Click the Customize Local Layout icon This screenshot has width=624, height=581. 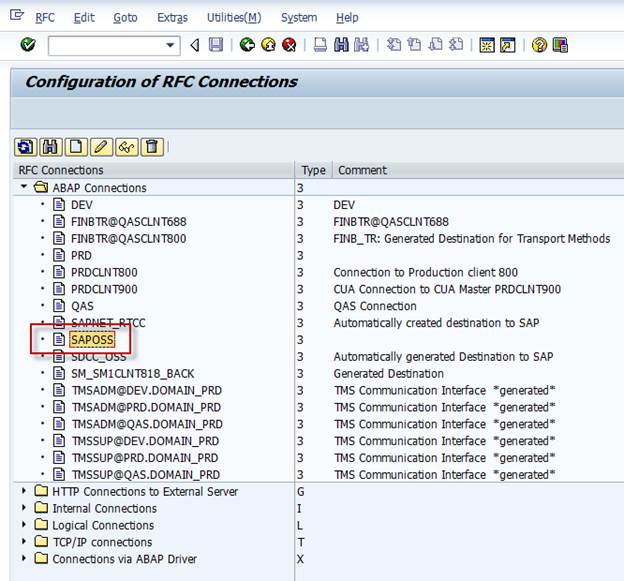(x=560, y=45)
